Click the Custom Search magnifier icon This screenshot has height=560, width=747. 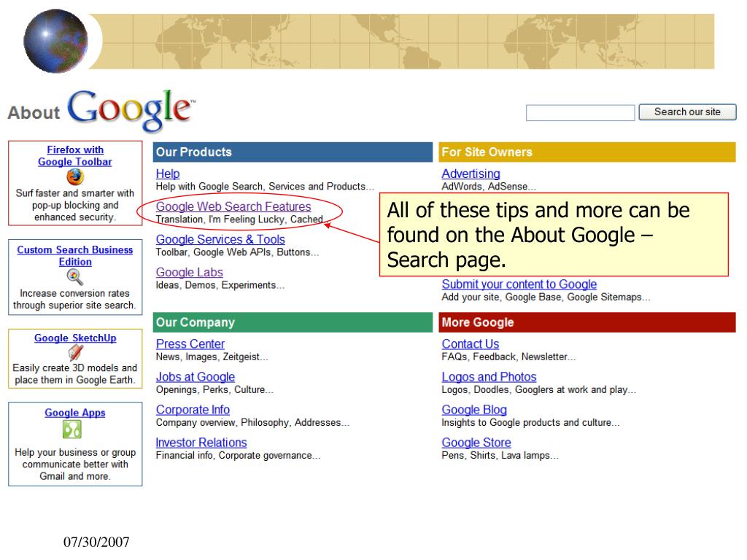(x=75, y=276)
